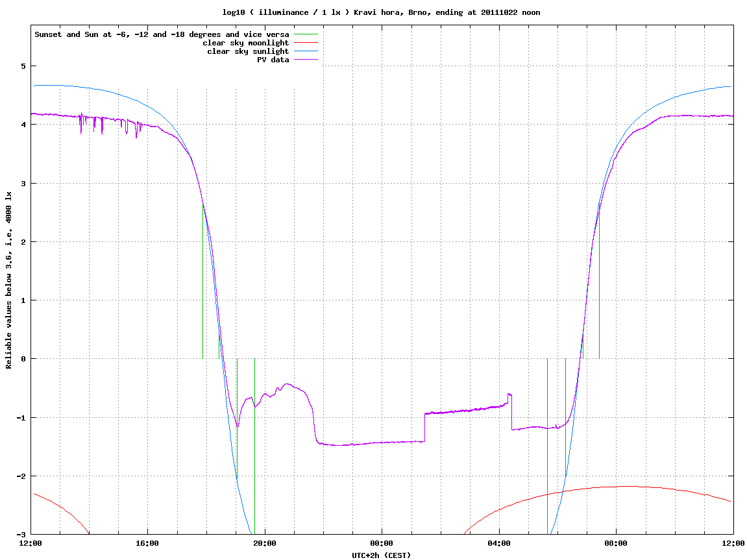Click the y-axis tick value 2
Viewport: 747px width, 560px height.
[x=23, y=242]
